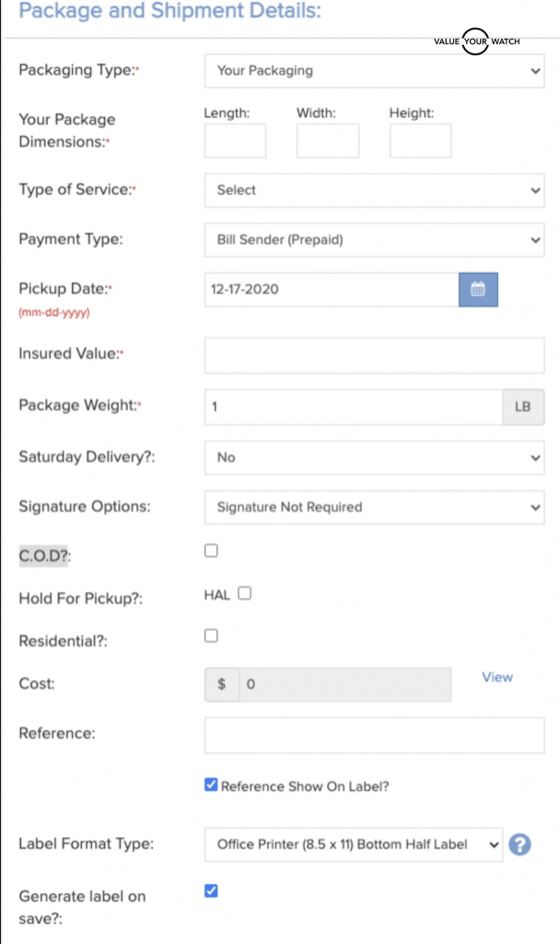Click the Insured Value input field
Viewport: 560px width, 944px height.
coord(374,356)
